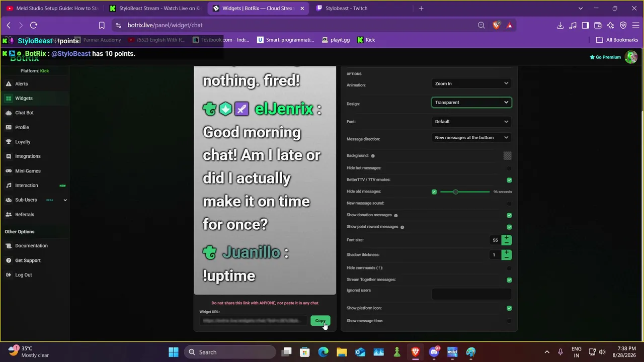Open the Brave Wallet icon

pyautogui.click(x=598, y=25)
